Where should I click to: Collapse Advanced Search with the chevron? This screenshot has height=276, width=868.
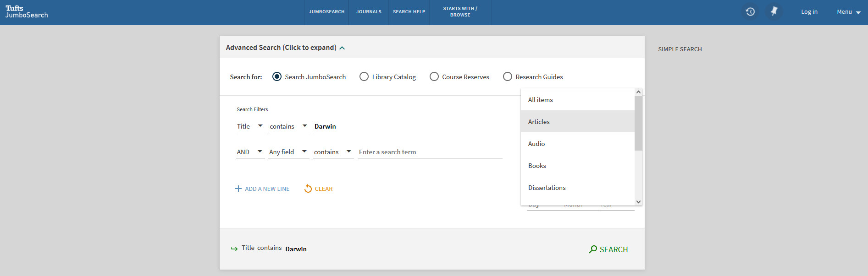342,48
